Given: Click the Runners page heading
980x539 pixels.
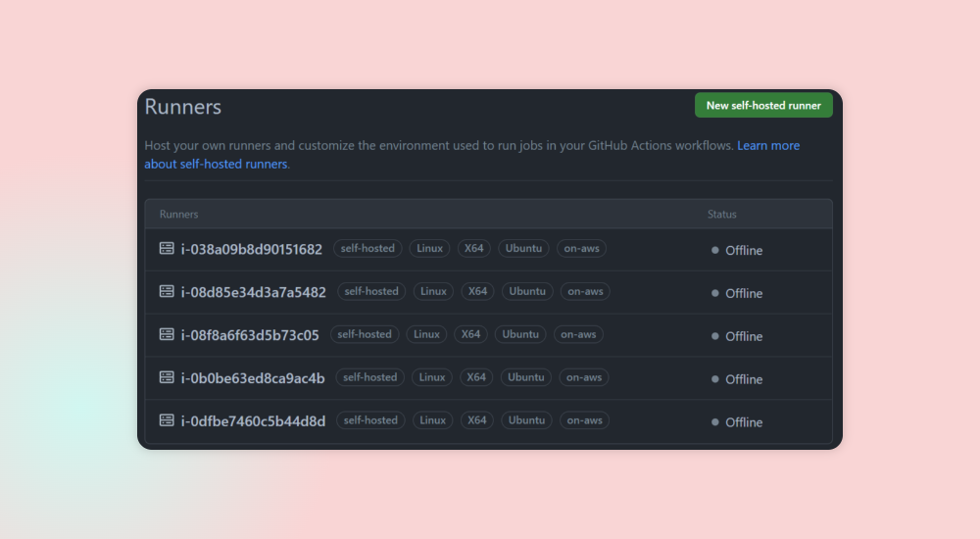Looking at the screenshot, I should coord(183,106).
